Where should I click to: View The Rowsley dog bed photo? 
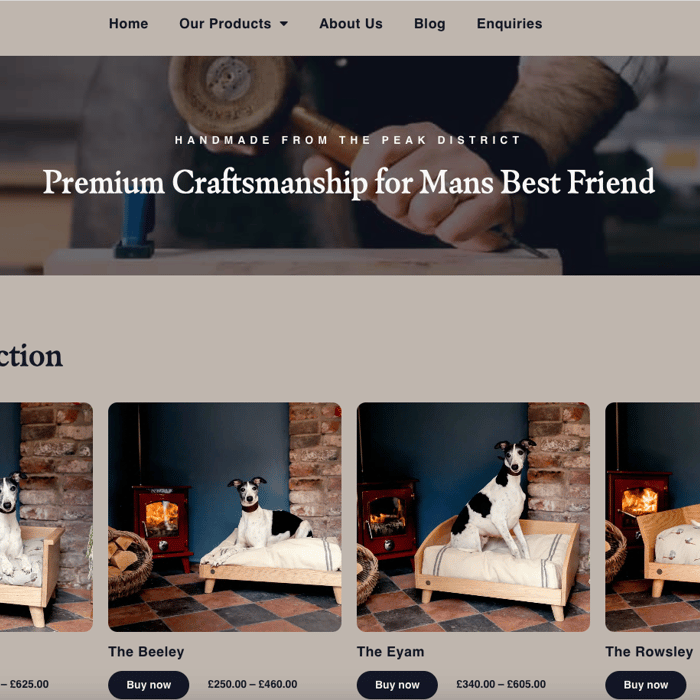pyautogui.click(x=653, y=517)
